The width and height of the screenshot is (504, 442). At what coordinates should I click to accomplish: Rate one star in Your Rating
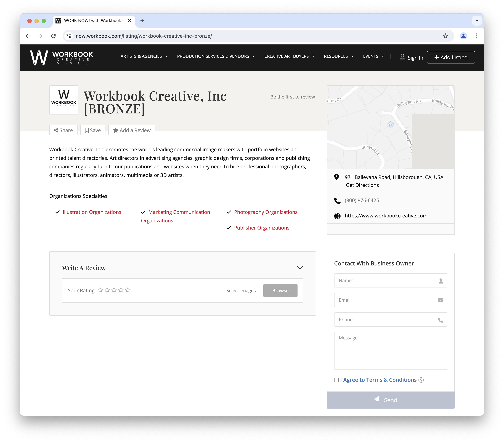(100, 290)
